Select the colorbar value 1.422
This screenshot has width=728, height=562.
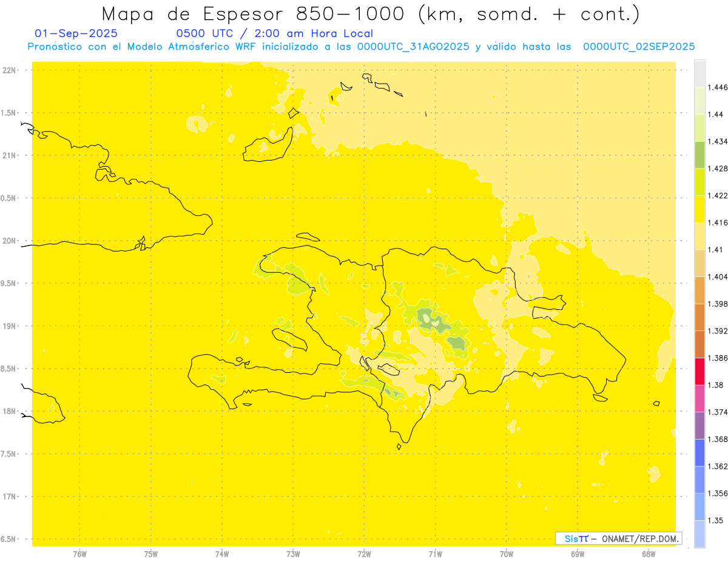coord(718,195)
